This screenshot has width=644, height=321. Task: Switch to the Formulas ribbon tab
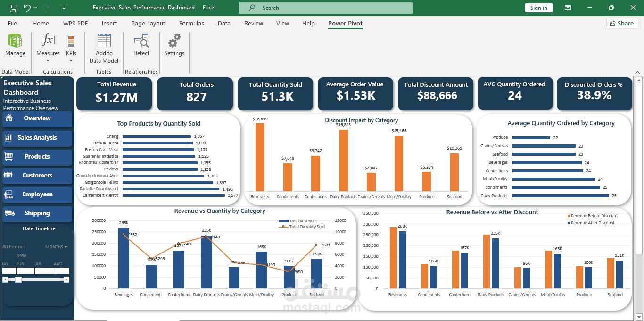point(191,24)
